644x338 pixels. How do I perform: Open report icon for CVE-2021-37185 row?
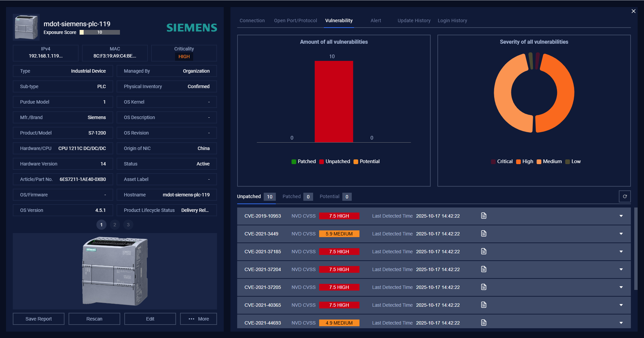pyautogui.click(x=483, y=252)
